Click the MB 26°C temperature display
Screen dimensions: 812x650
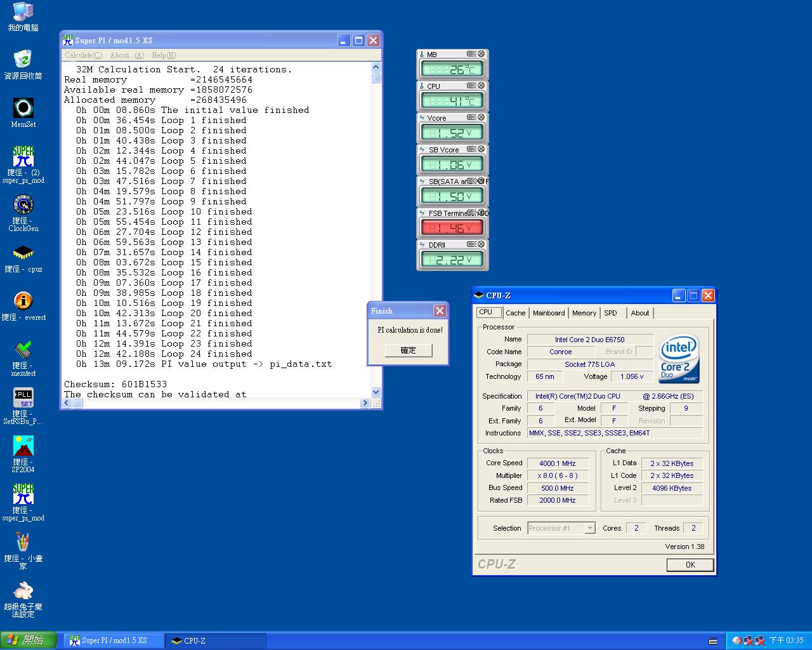click(x=452, y=69)
